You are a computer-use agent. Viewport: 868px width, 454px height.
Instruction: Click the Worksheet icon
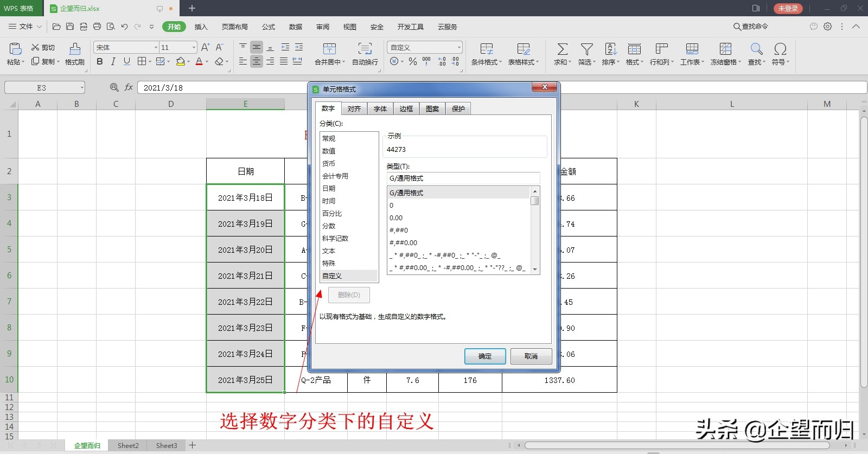[x=692, y=49]
